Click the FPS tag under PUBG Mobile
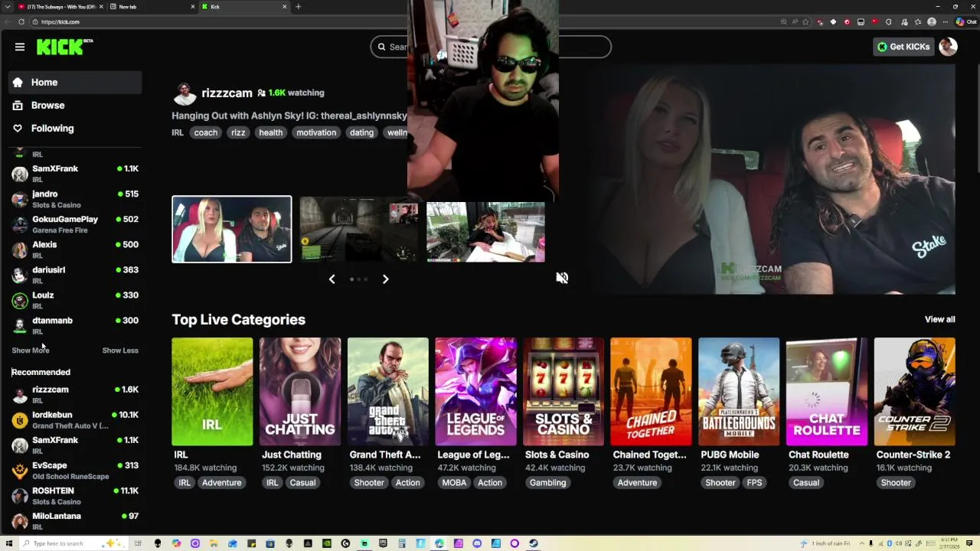Image resolution: width=980 pixels, height=551 pixels. coord(754,483)
